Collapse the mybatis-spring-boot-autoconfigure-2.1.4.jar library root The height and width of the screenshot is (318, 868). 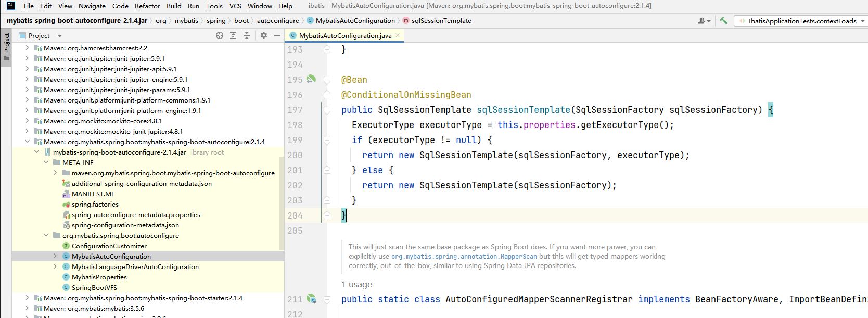[36, 152]
